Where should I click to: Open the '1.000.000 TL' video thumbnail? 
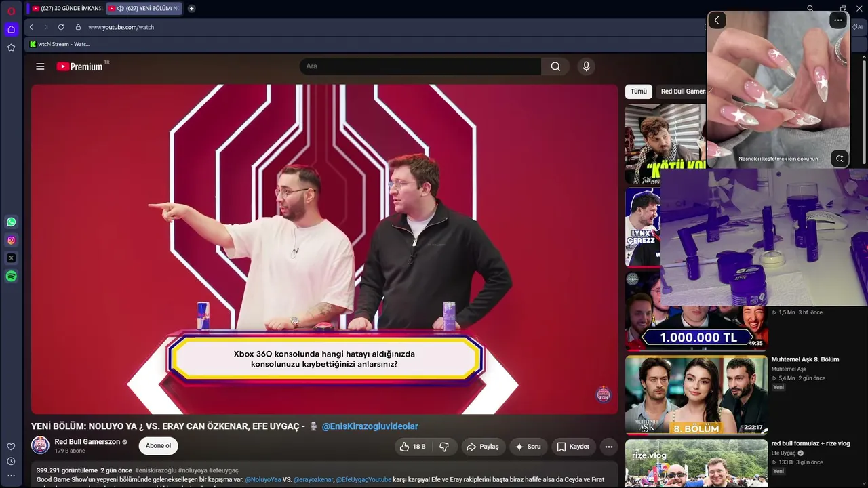pyautogui.click(x=696, y=329)
